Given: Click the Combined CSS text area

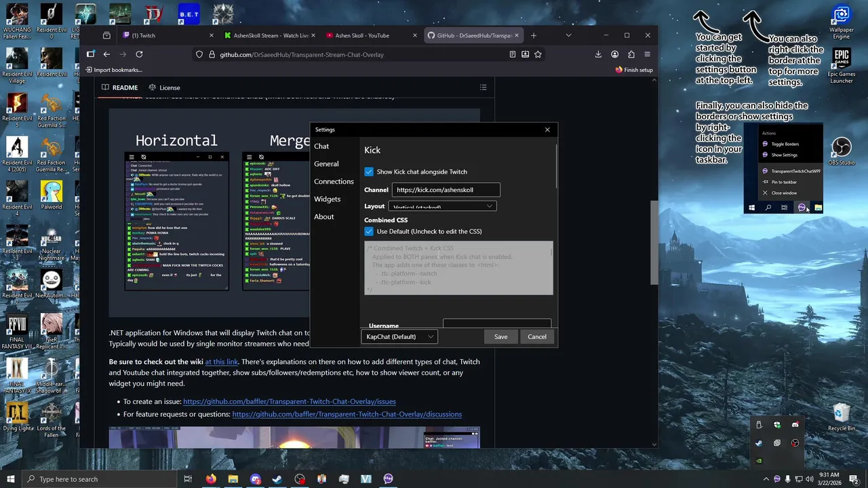Looking at the screenshot, I should [458, 268].
